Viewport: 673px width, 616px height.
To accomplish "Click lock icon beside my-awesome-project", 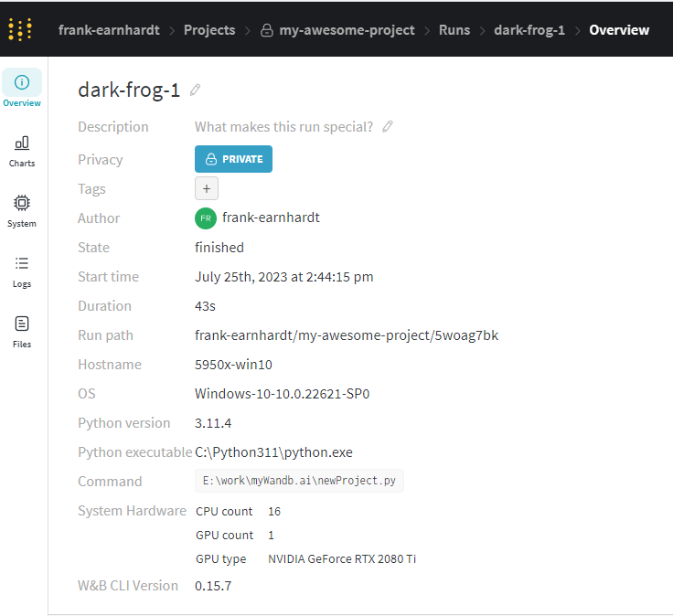I will click(266, 30).
